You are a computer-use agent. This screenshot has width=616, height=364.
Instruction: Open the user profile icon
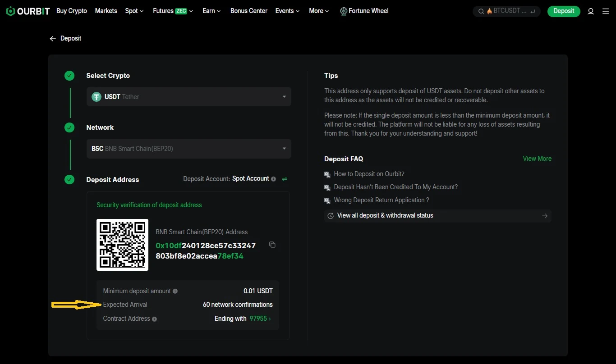591,11
